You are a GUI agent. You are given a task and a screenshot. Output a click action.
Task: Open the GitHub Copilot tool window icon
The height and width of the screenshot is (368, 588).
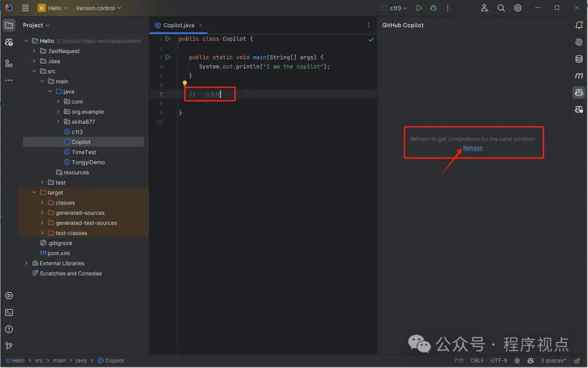[579, 92]
